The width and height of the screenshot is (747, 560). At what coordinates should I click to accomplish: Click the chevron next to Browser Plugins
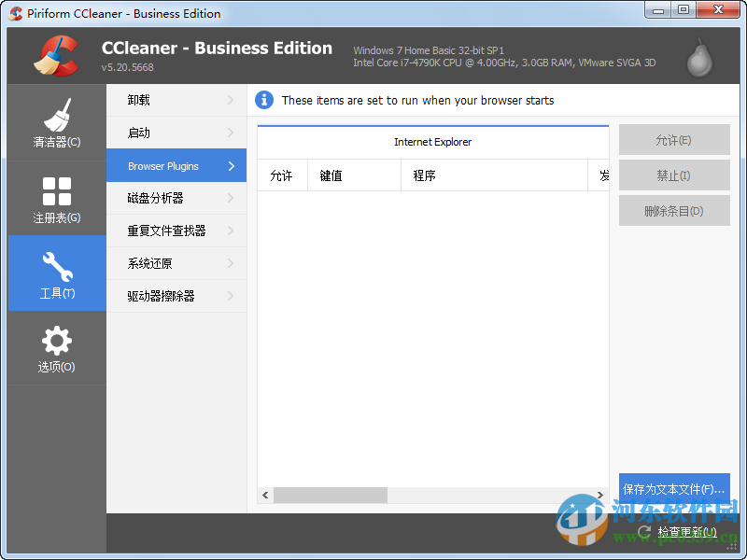pos(232,166)
